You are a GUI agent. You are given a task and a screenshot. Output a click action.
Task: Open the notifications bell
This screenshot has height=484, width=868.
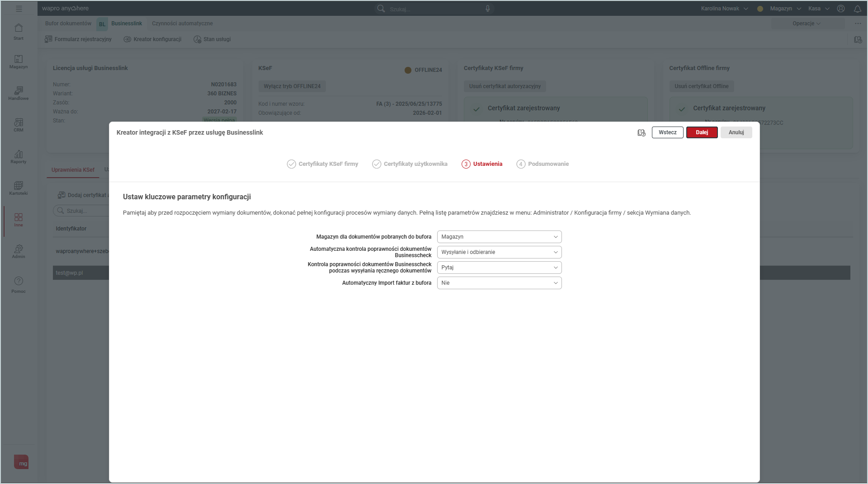coord(858,9)
